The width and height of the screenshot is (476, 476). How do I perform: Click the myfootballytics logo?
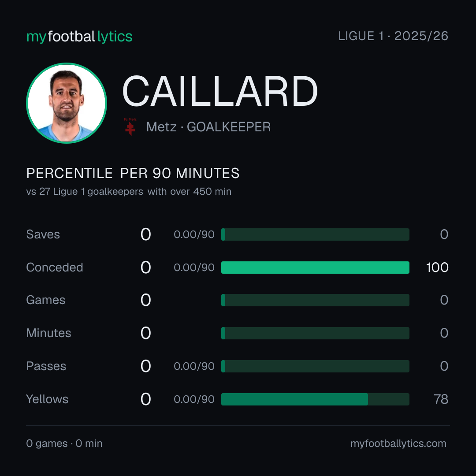(x=79, y=37)
